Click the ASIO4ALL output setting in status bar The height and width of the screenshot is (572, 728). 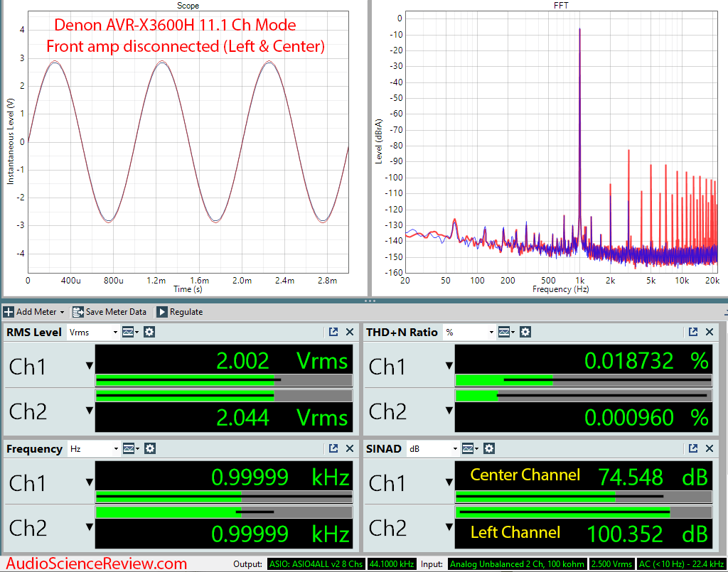click(x=316, y=564)
